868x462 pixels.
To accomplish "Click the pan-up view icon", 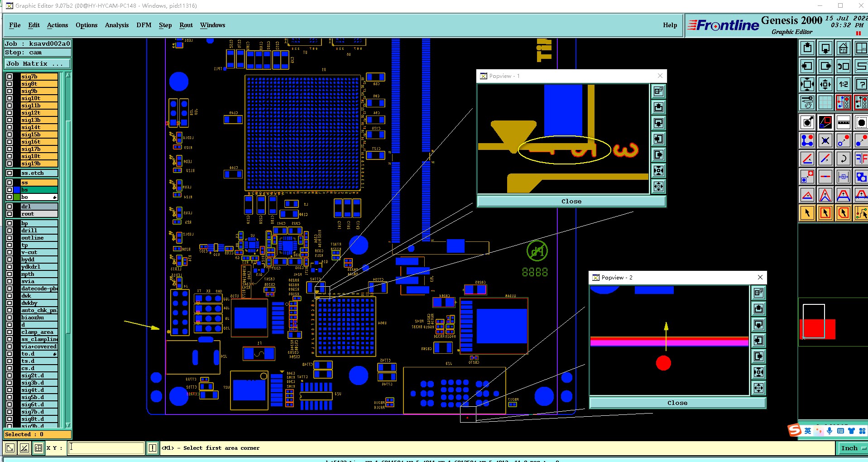I will 807,48.
